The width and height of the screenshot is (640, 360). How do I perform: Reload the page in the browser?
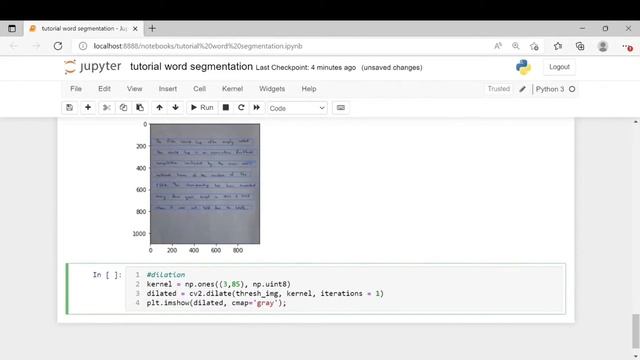58,46
